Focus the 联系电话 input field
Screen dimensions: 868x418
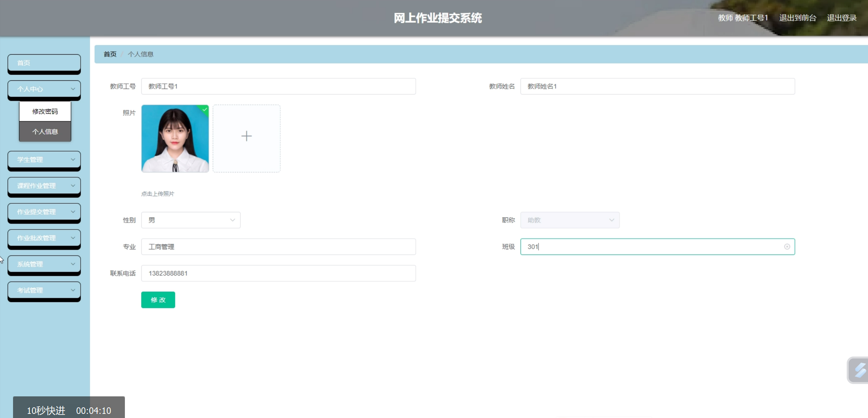point(278,273)
